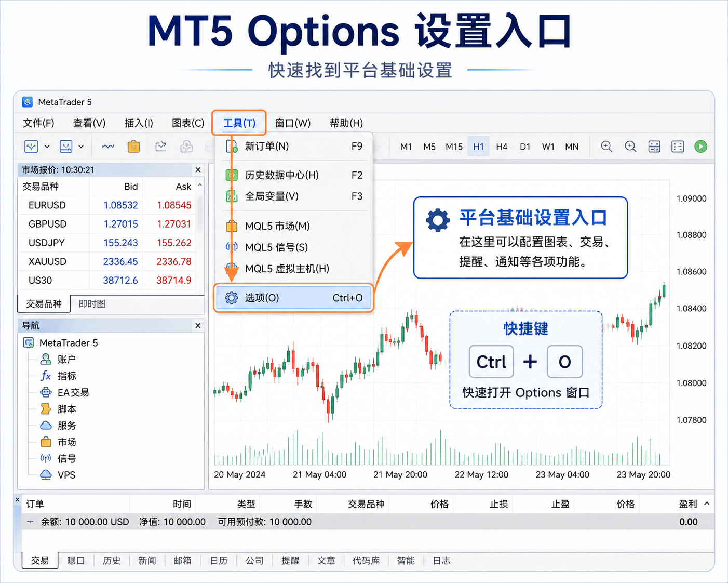This screenshot has height=583, width=728.
Task: Switch chart timeframe to W1
Action: (x=548, y=147)
